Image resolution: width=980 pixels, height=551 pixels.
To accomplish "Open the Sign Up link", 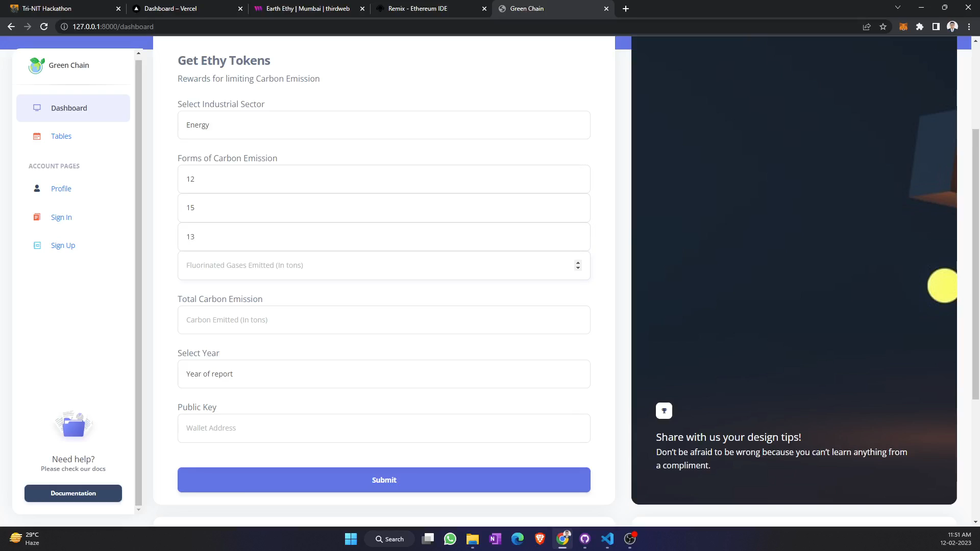I will (63, 245).
